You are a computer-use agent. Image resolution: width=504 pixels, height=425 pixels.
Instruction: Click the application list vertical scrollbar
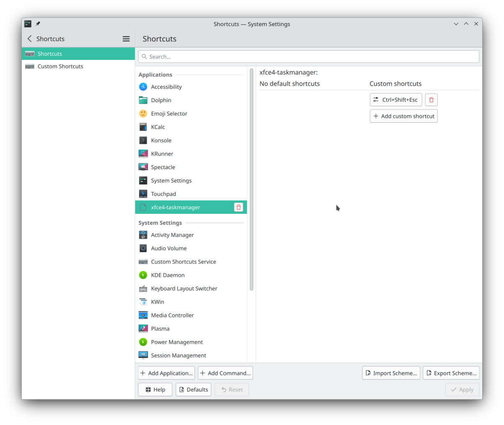(251, 179)
